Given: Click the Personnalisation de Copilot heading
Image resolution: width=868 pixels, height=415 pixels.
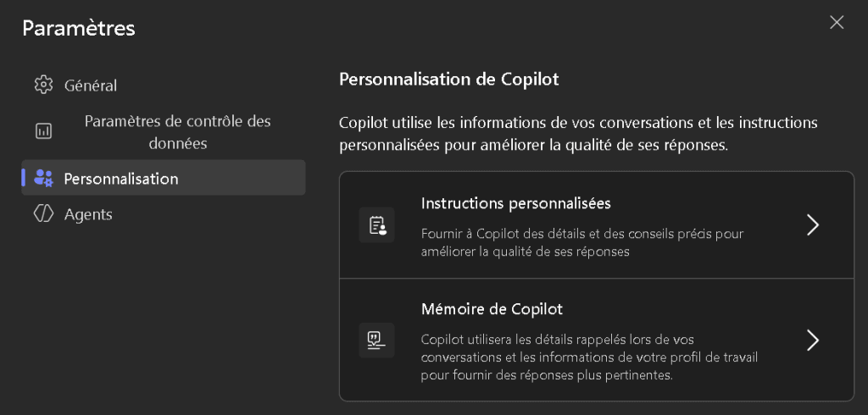Looking at the screenshot, I should [x=448, y=80].
